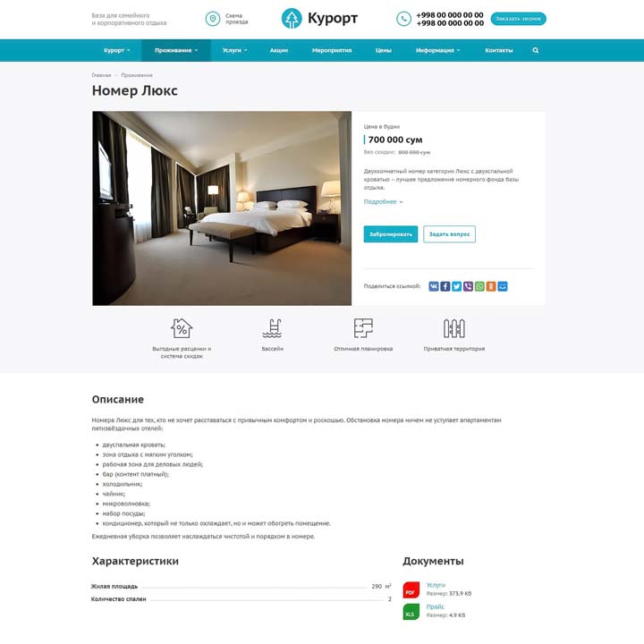Image resolution: width=644 pixels, height=644 pixels.
Task: Click the search magnifier icon in navbar
Action: point(535,50)
